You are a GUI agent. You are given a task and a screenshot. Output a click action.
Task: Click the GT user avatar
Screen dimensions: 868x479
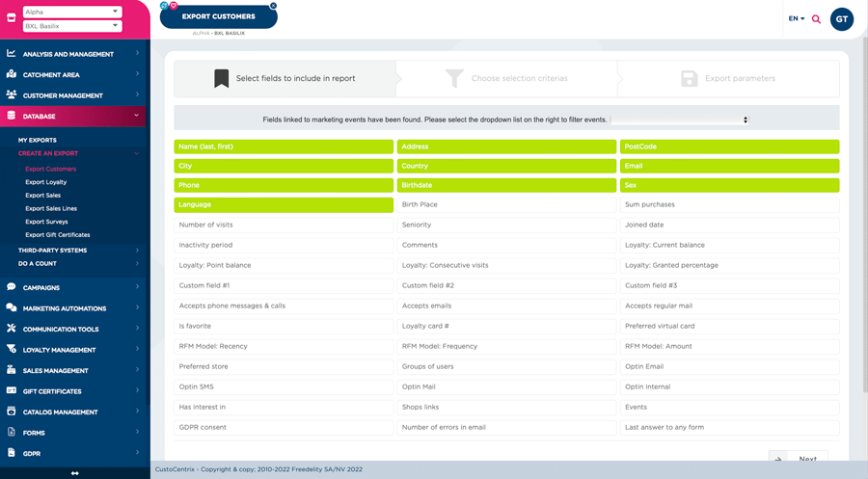point(841,19)
